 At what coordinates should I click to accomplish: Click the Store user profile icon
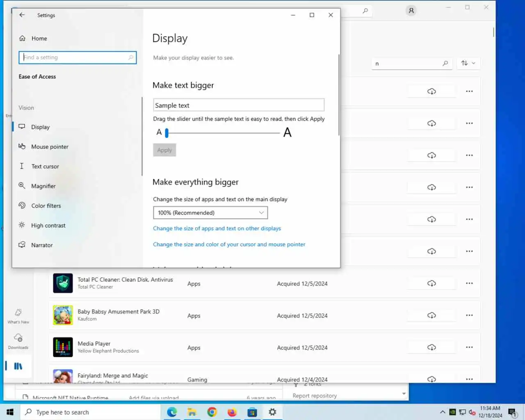tap(411, 11)
